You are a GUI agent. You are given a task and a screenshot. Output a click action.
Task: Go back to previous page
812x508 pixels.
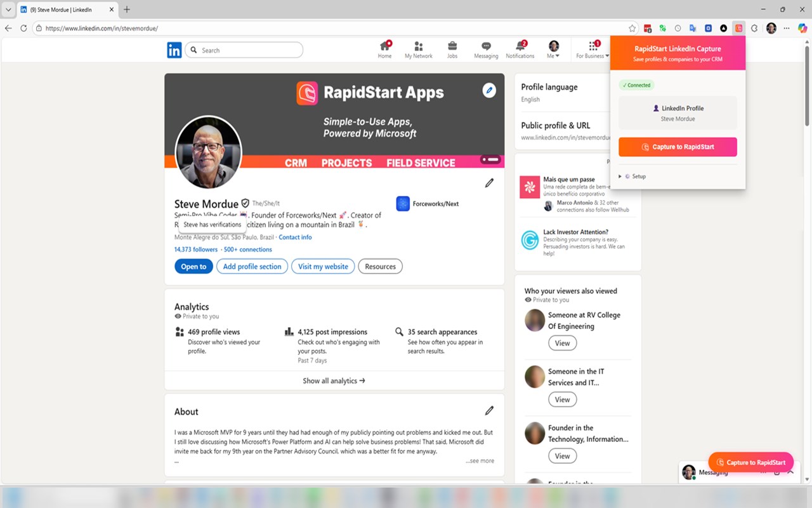(8, 28)
